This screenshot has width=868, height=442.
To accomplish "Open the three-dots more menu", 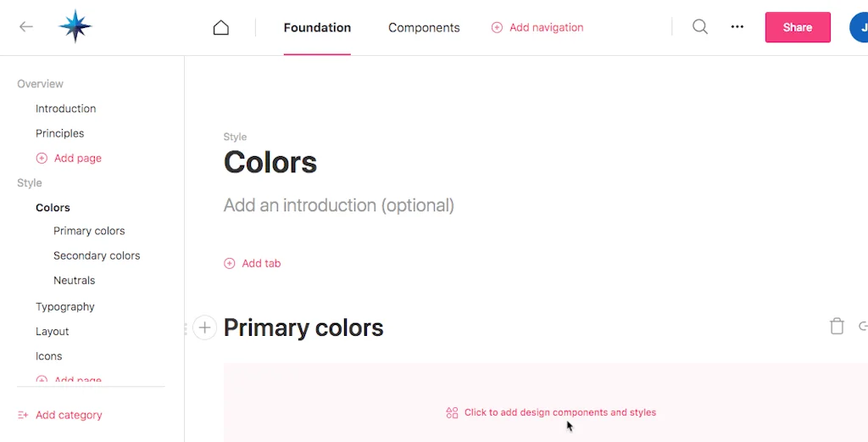I will [x=737, y=27].
